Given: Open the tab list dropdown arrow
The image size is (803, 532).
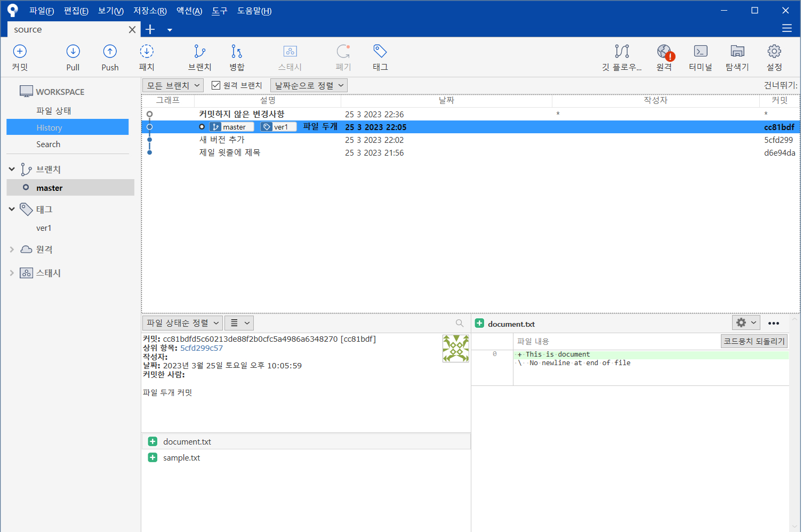Looking at the screenshot, I should pyautogui.click(x=170, y=30).
